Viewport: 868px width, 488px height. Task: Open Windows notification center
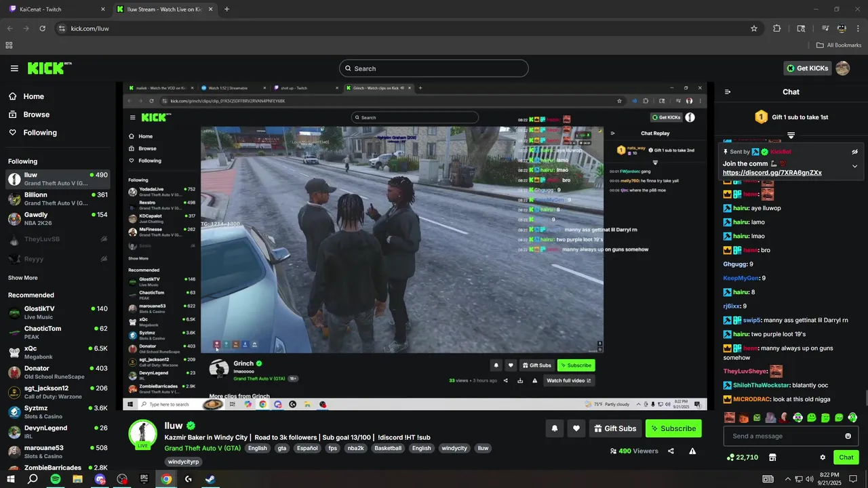tap(853, 479)
